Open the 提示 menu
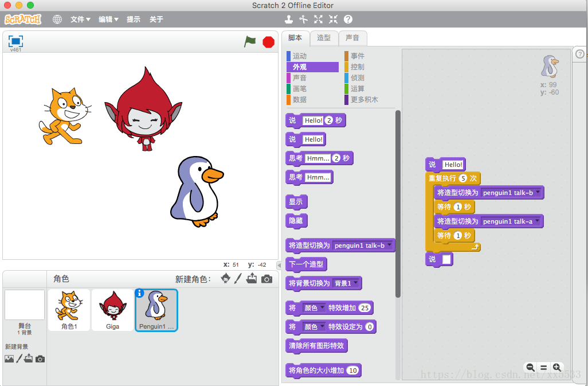 click(x=134, y=19)
